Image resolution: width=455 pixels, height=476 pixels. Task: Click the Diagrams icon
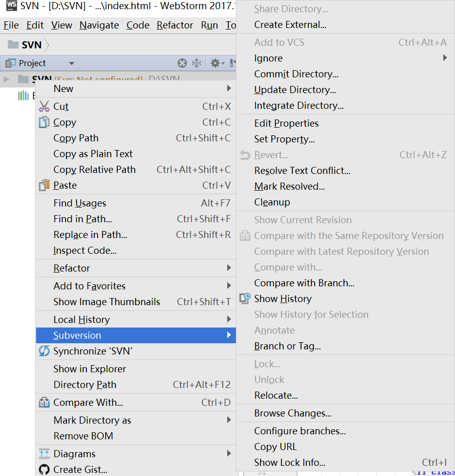pyautogui.click(x=44, y=454)
